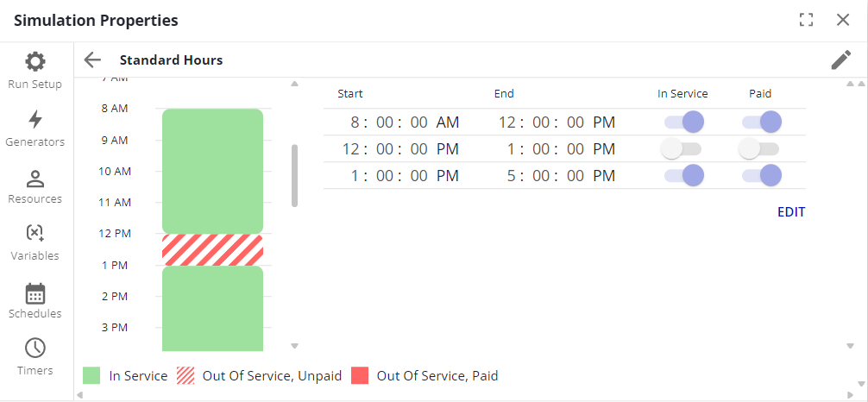Click the pencil edit icon

(x=840, y=60)
